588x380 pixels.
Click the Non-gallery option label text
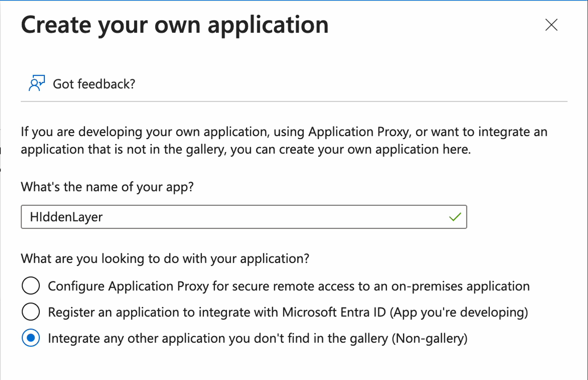[258, 338]
